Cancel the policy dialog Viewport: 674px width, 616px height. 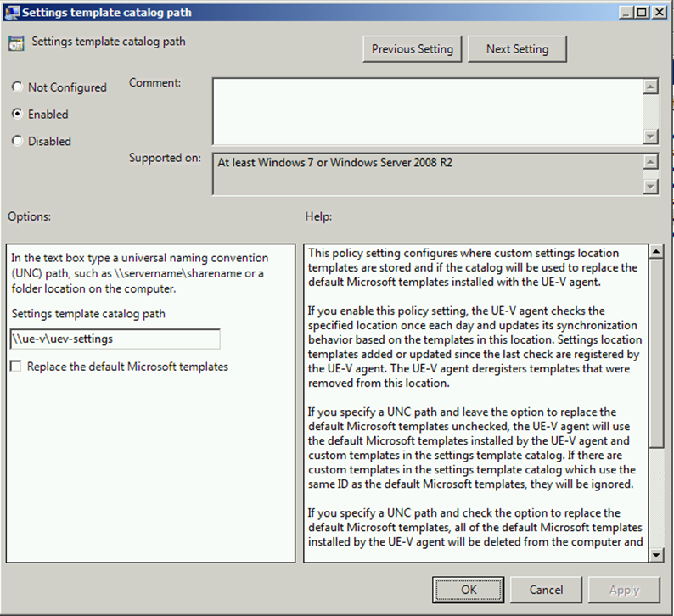pyautogui.click(x=546, y=589)
